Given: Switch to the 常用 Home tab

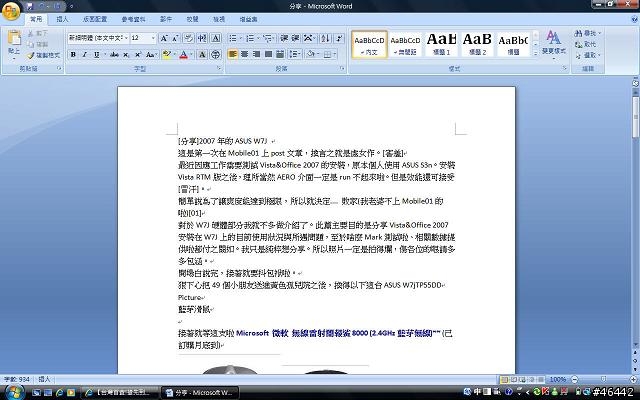Looking at the screenshot, I should coord(36,19).
